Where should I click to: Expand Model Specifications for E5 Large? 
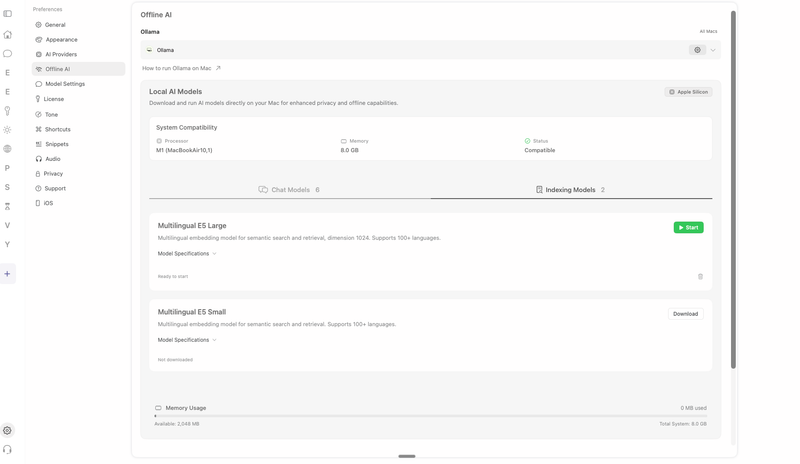[x=187, y=254]
